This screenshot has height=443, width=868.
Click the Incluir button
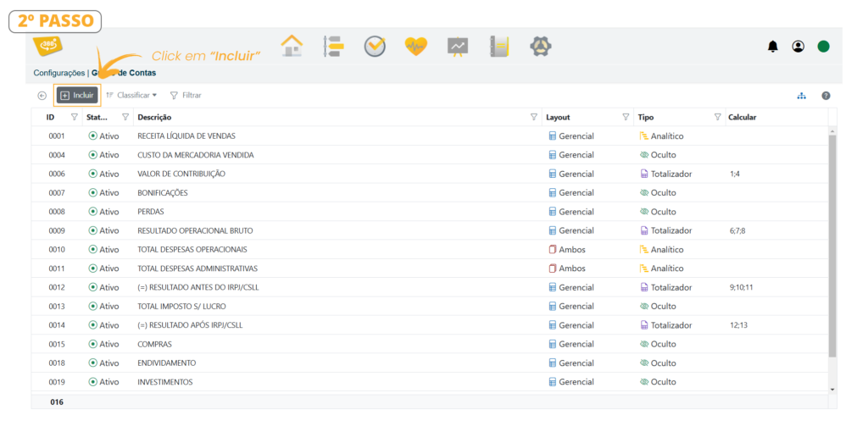click(x=77, y=95)
